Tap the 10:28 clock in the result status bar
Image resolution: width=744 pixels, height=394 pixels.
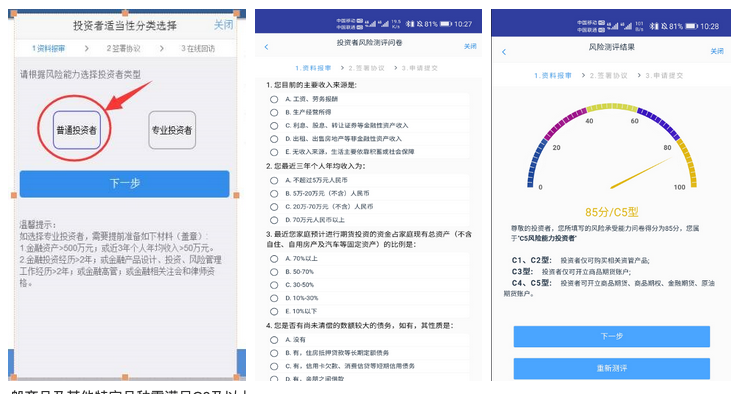pyautogui.click(x=709, y=26)
